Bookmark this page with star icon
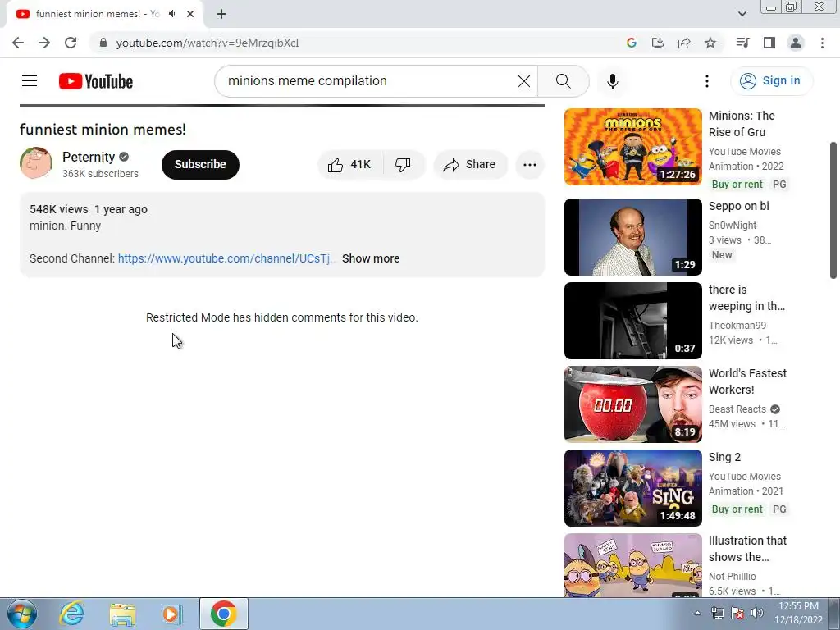 tap(710, 43)
